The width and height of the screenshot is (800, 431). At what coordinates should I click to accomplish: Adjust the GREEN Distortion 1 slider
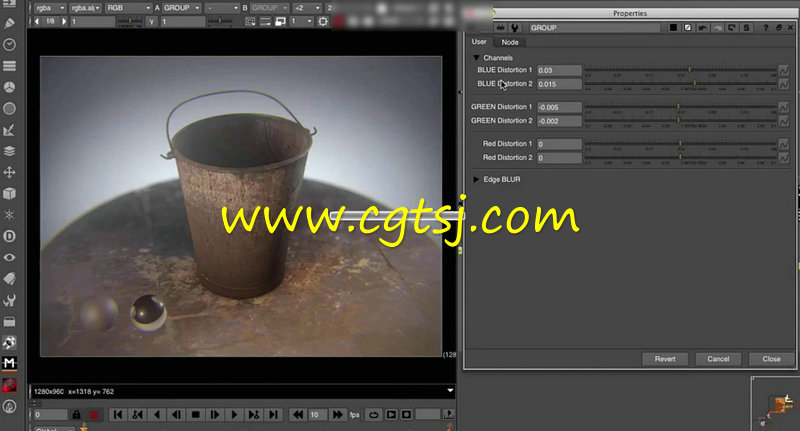(681, 107)
